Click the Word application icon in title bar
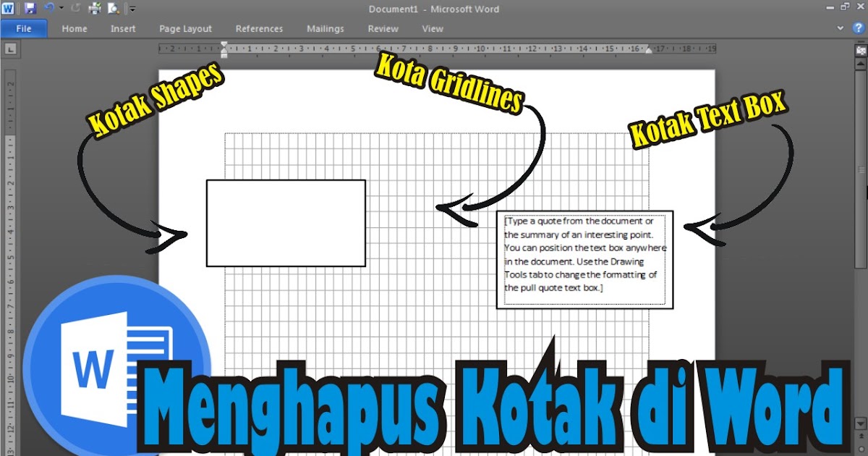Screen dimensions: 868x456 [x=7, y=8]
